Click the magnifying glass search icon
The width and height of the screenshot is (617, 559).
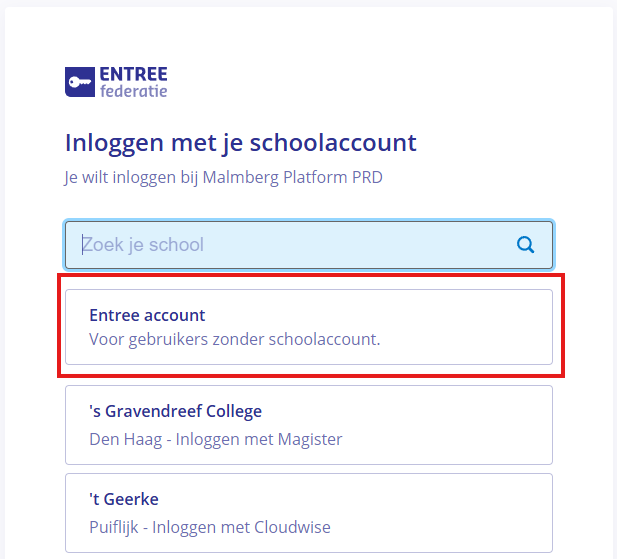[525, 245]
